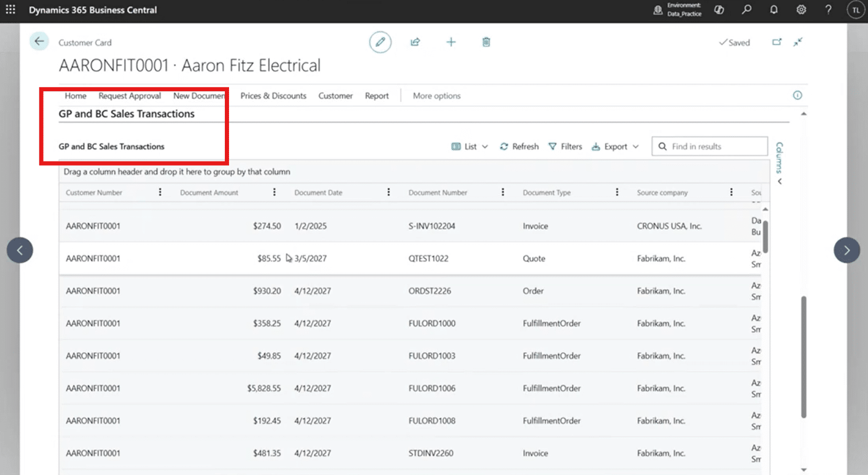This screenshot has height=475, width=868.
Task: Click the share icon in header
Action: tap(415, 42)
